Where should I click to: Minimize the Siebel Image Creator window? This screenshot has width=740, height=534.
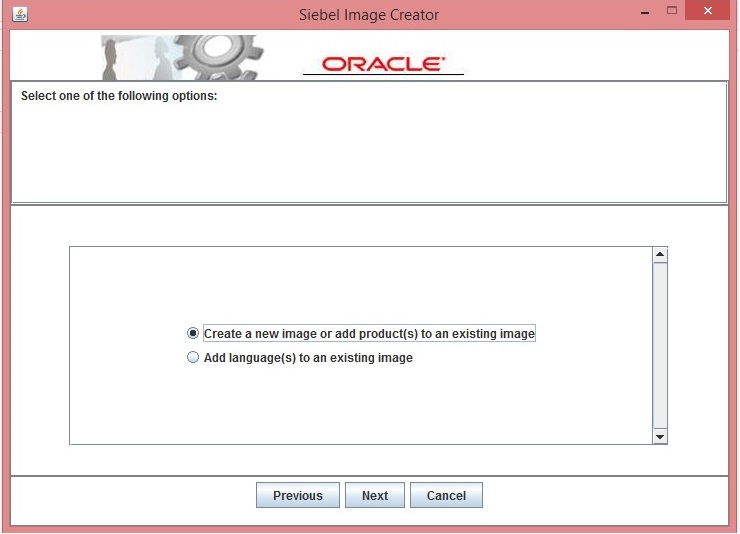click(x=645, y=12)
